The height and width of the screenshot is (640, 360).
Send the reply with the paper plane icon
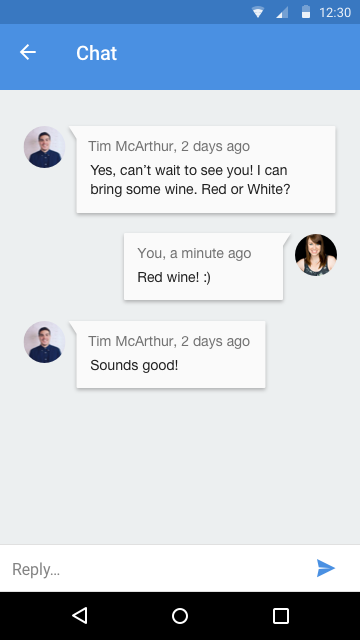point(326,568)
